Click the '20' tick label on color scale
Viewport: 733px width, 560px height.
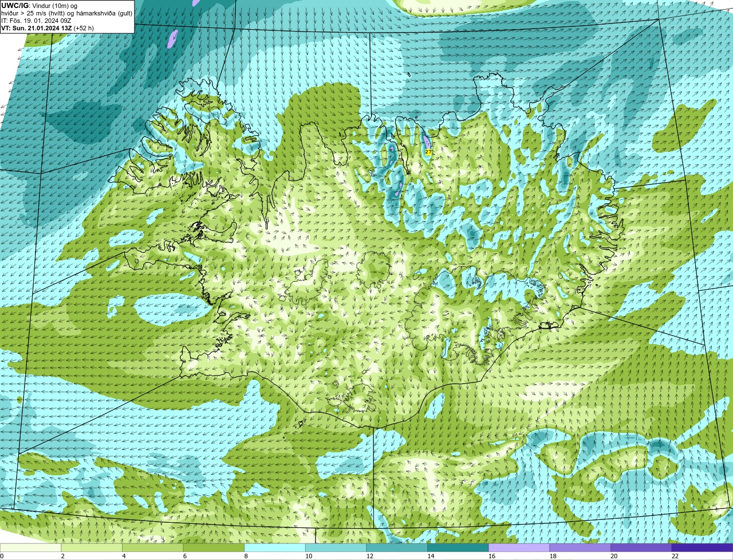[614, 556]
